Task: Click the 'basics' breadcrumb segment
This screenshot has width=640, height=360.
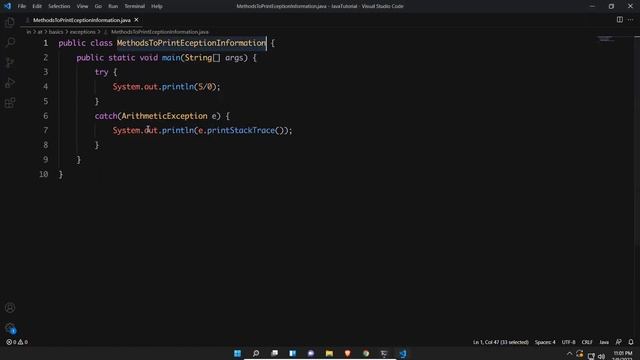Action: pyautogui.click(x=56, y=32)
